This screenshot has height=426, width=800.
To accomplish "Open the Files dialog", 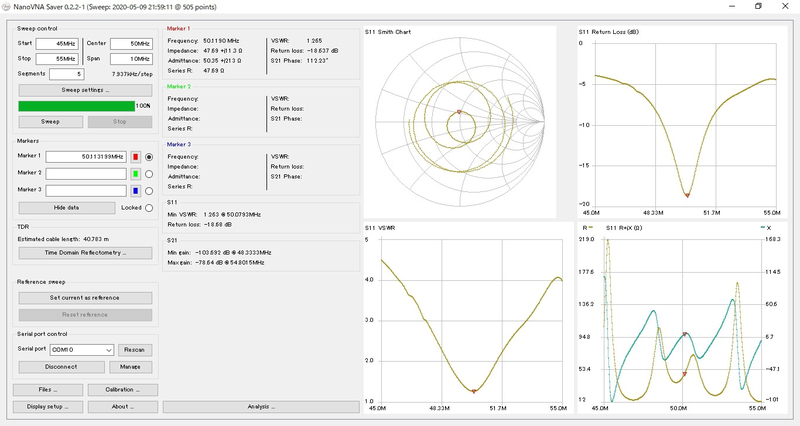I will (x=48, y=390).
